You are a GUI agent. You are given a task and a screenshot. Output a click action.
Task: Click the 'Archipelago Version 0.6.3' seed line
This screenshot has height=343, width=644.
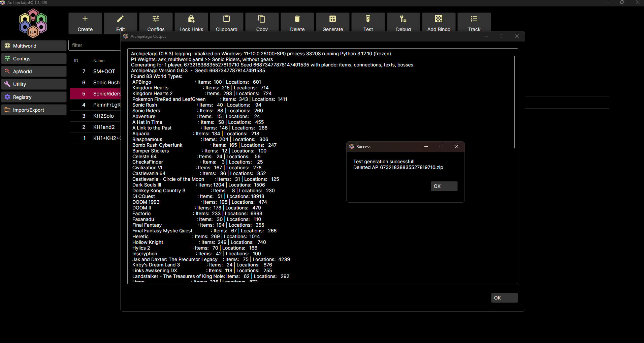[198, 70]
